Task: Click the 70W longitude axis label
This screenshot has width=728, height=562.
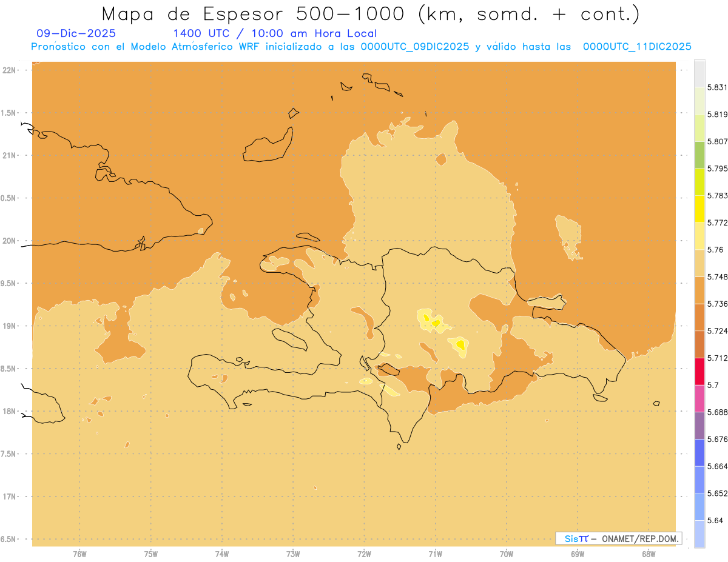Action: (507, 554)
